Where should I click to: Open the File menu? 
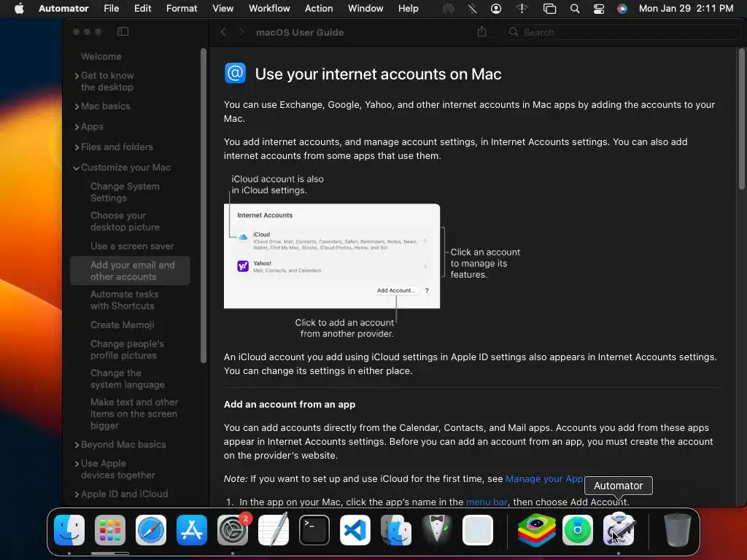[111, 8]
